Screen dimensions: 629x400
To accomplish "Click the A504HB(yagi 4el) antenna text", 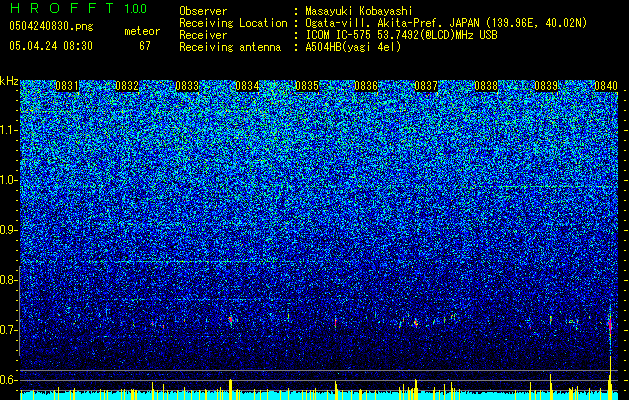I will click(x=353, y=47).
